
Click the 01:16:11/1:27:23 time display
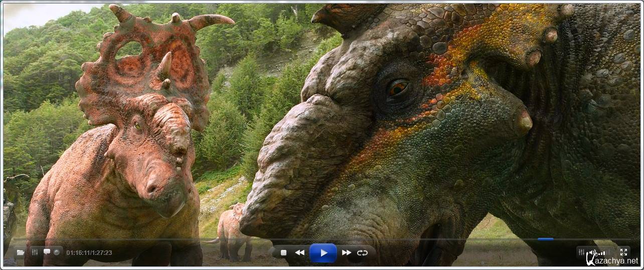(x=89, y=253)
